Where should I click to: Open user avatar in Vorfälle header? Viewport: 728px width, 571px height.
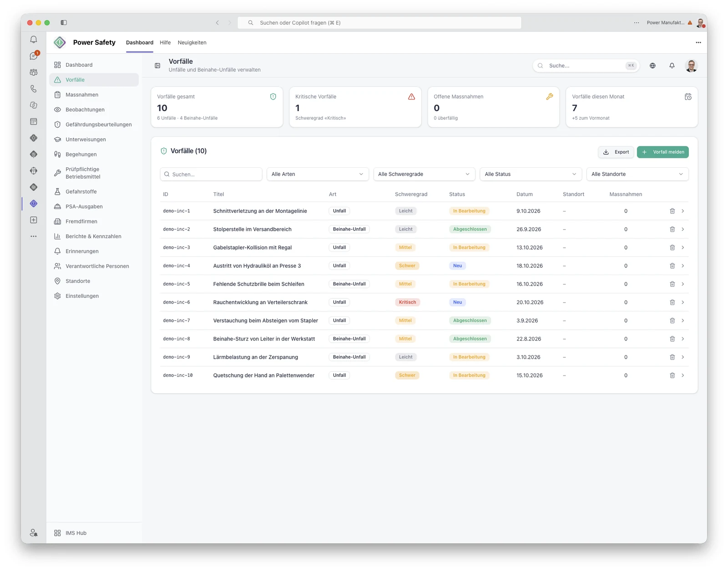(691, 65)
